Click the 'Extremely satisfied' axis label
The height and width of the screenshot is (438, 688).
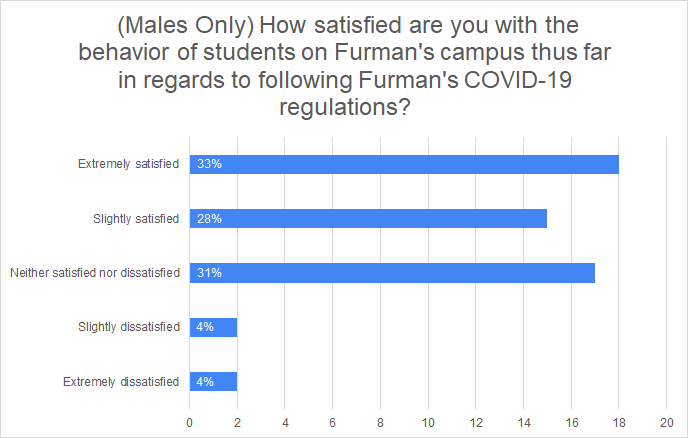129,164
